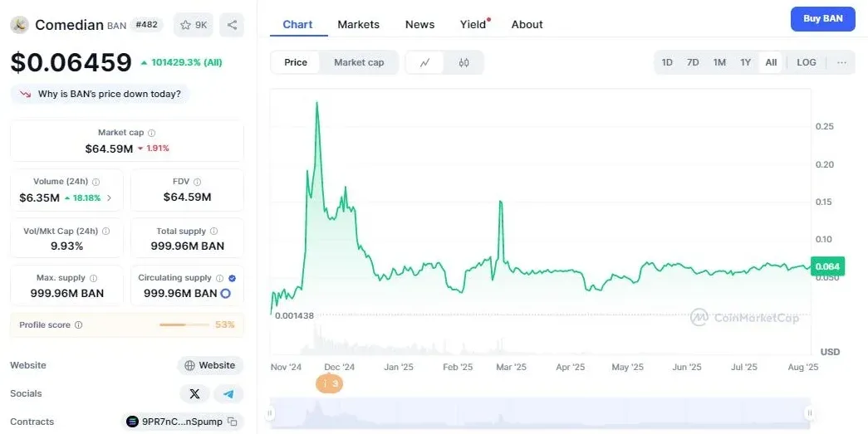Click the Comedian coin logo

click(x=19, y=25)
